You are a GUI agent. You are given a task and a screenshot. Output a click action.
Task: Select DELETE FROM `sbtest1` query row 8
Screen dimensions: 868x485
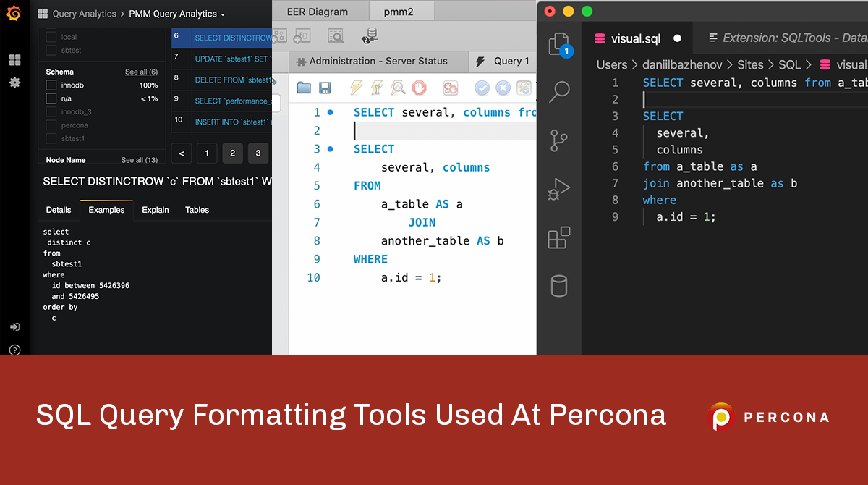pos(221,80)
